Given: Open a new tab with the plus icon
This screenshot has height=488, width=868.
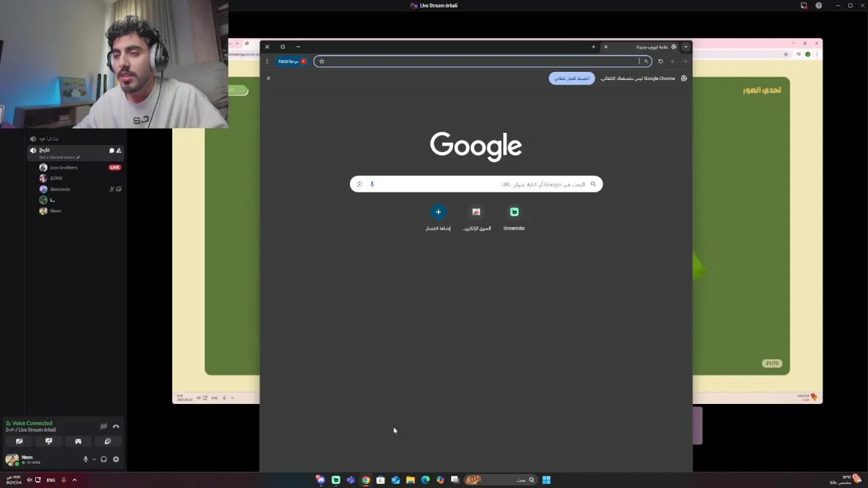Looking at the screenshot, I should click(593, 47).
